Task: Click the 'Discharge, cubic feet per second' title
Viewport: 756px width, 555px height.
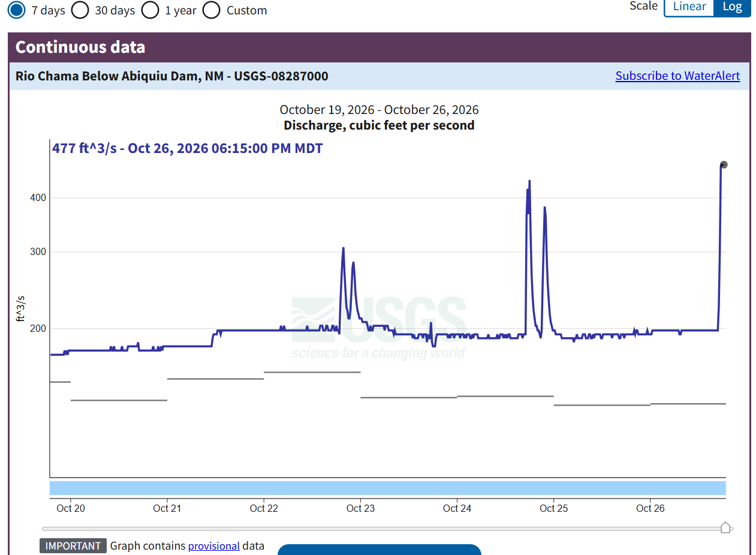Action: (379, 125)
